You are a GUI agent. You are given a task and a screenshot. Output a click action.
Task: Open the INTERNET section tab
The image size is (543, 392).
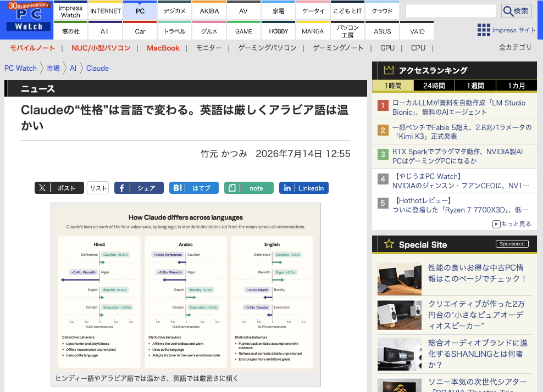(x=106, y=11)
